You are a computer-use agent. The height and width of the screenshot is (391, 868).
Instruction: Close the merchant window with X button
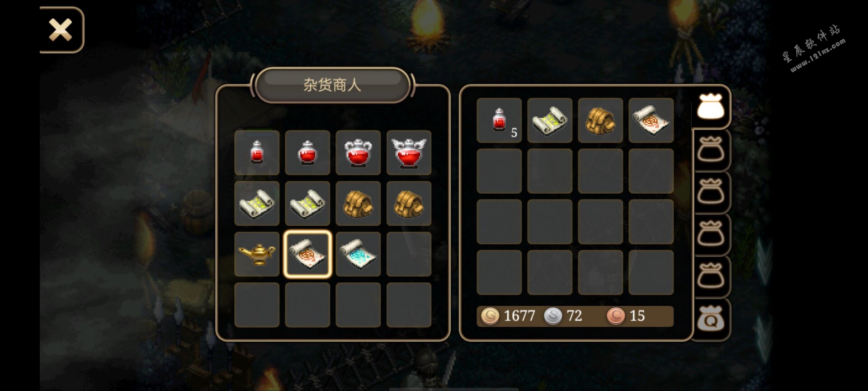[61, 30]
